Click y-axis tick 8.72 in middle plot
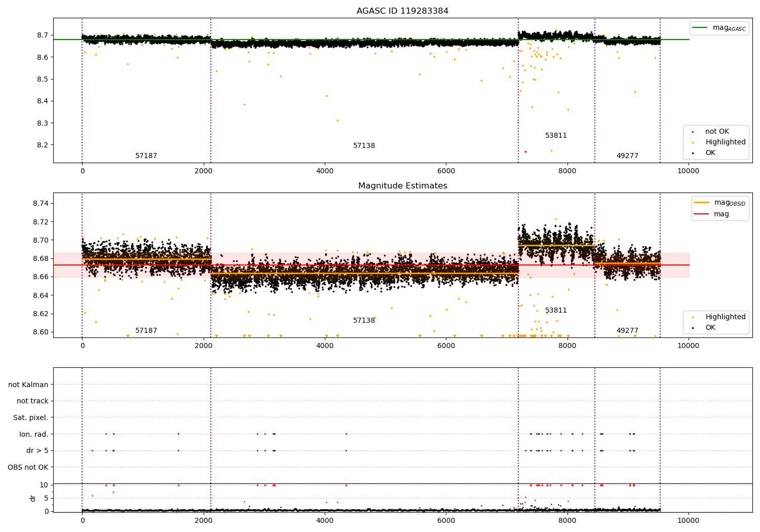The image size is (760, 532). [41, 222]
